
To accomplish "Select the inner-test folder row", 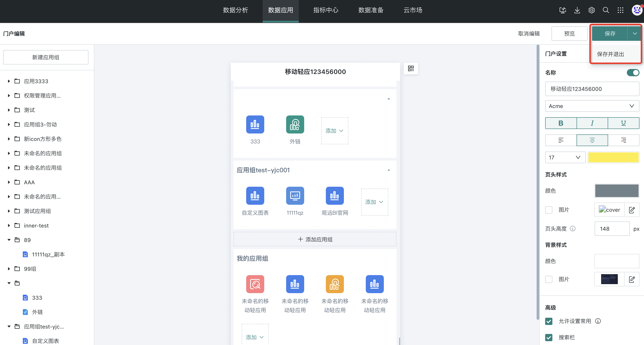I will (36, 225).
